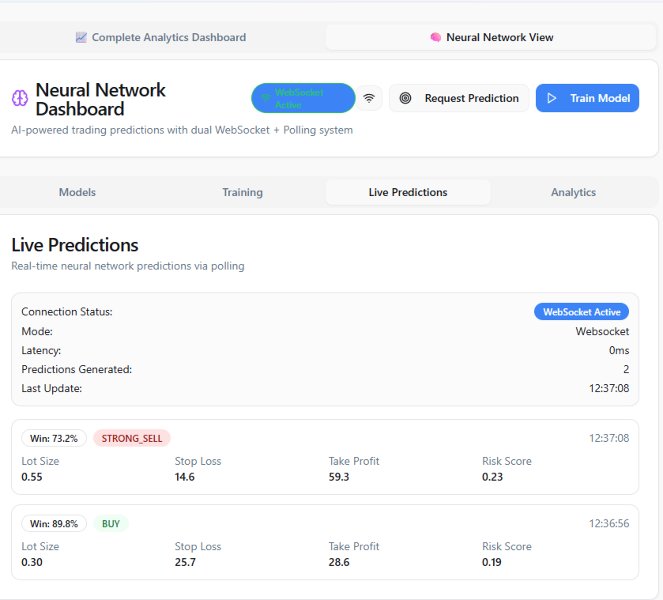Click the Win: 73.2% badge

coord(54,438)
